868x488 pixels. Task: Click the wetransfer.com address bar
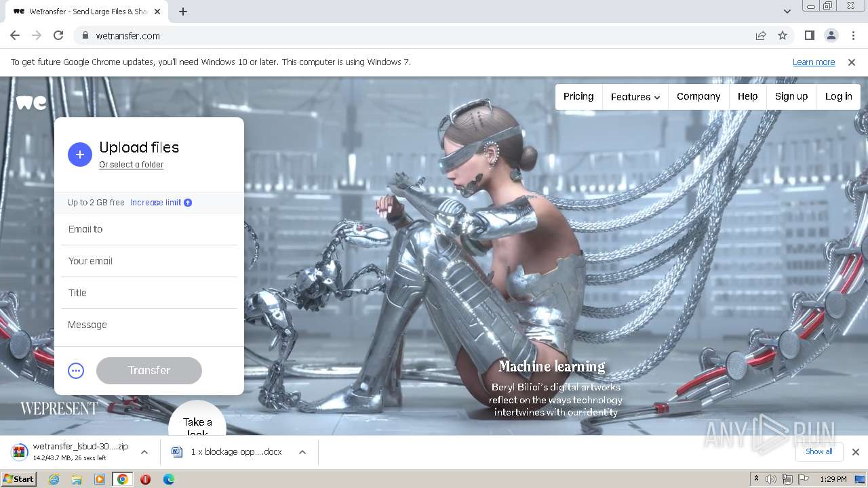click(x=420, y=36)
